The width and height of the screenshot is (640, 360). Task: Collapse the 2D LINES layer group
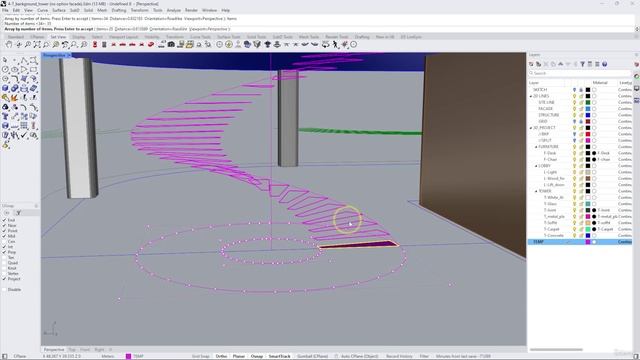click(x=531, y=96)
